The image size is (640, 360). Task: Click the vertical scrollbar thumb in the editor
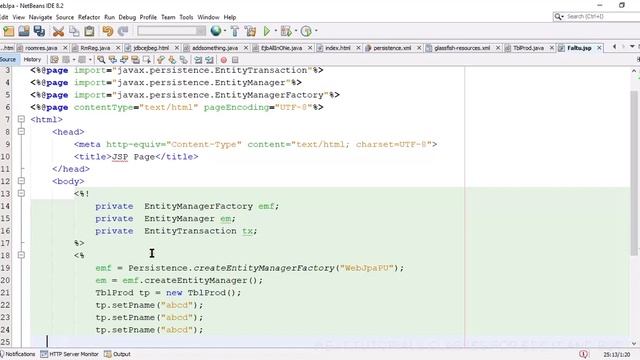click(x=634, y=173)
